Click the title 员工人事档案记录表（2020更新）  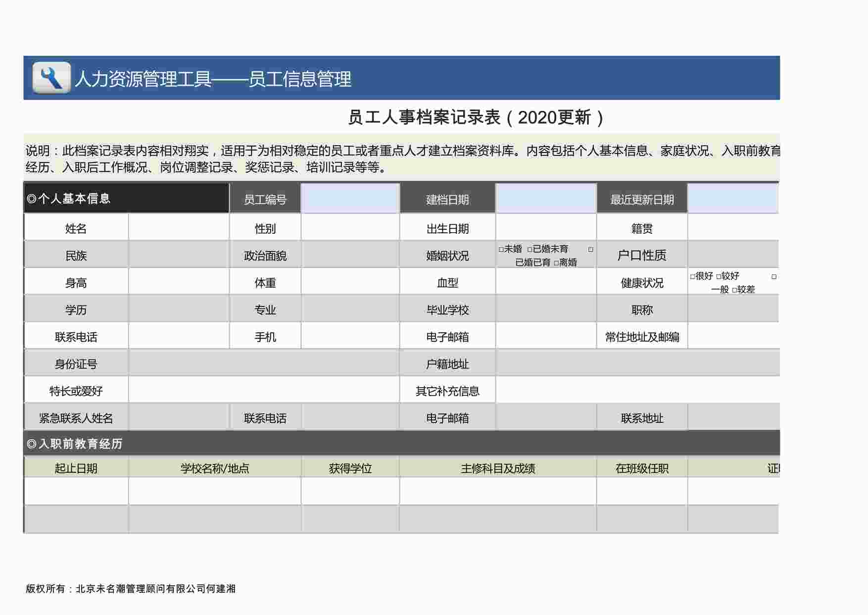coord(476,117)
